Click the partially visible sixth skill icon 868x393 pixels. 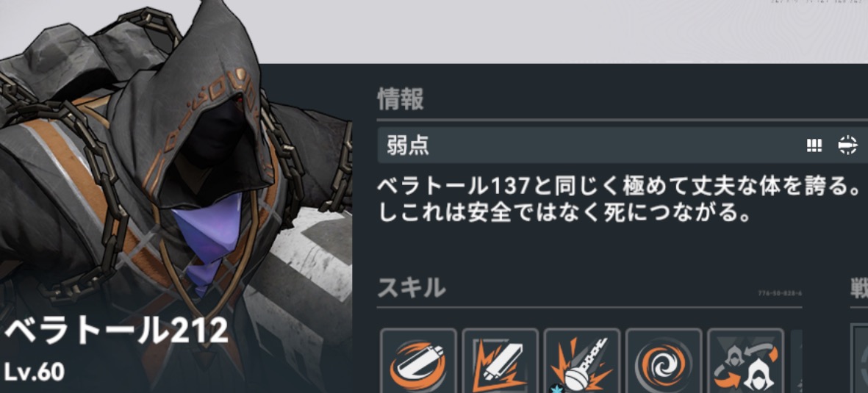click(x=796, y=361)
